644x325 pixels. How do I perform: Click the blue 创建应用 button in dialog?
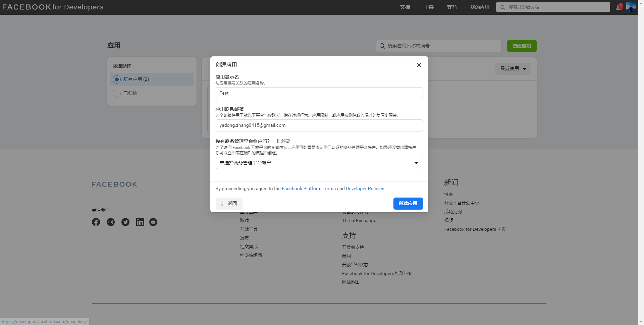click(x=408, y=204)
